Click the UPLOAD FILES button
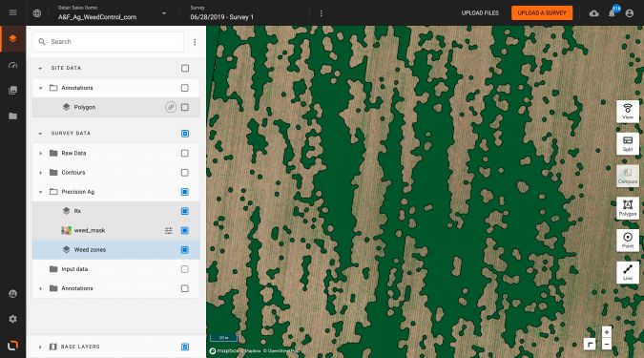The height and width of the screenshot is (358, 644). click(480, 12)
